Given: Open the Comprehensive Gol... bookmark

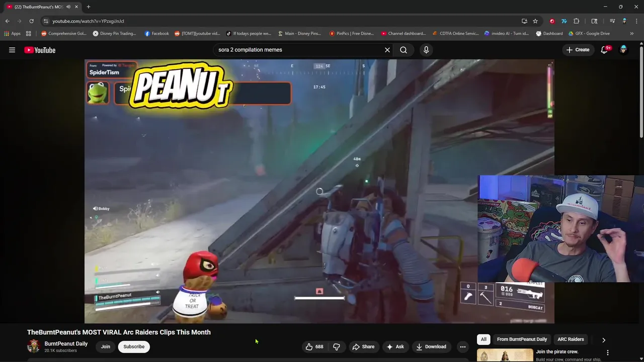Looking at the screenshot, I should click(64, 34).
